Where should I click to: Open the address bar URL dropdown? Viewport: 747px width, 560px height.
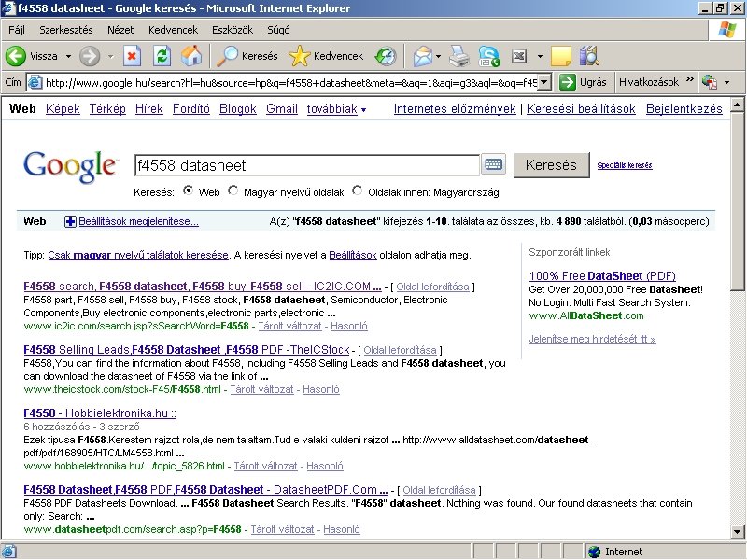pyautogui.click(x=544, y=82)
